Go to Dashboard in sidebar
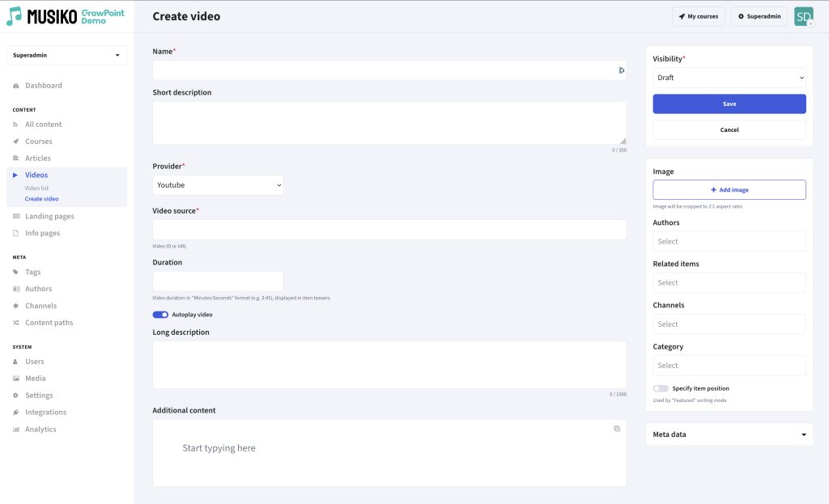 [x=44, y=86]
